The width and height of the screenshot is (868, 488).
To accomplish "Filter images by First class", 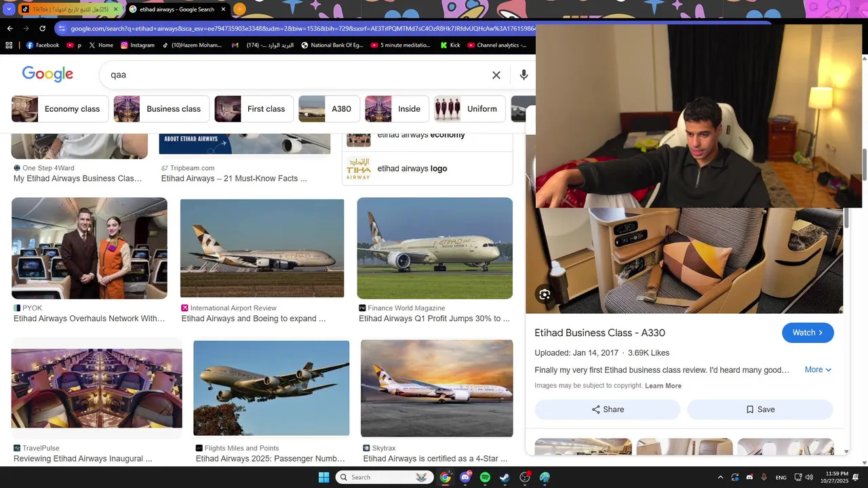I will pos(254,109).
